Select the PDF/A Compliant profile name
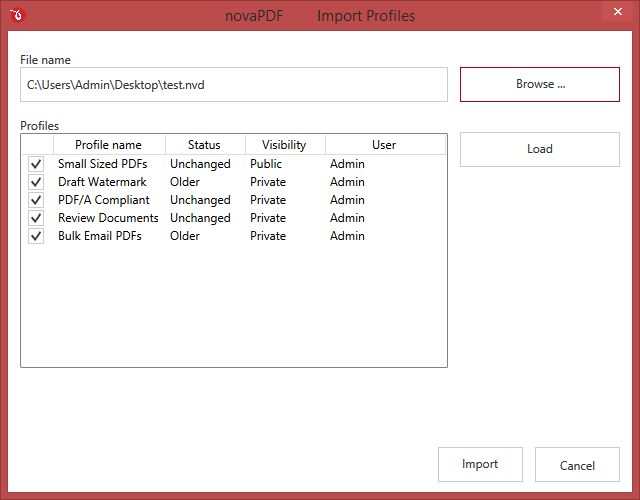 tap(104, 200)
